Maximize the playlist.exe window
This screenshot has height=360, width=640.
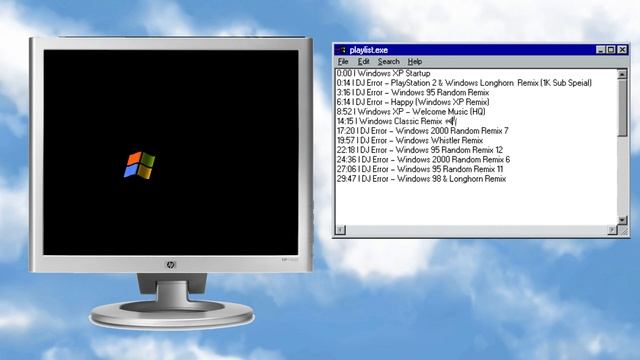point(611,50)
